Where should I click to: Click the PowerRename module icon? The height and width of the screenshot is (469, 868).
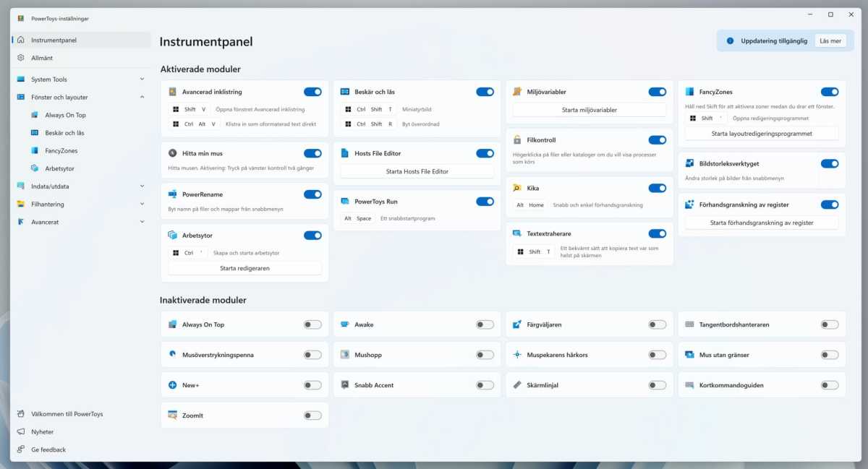click(172, 194)
